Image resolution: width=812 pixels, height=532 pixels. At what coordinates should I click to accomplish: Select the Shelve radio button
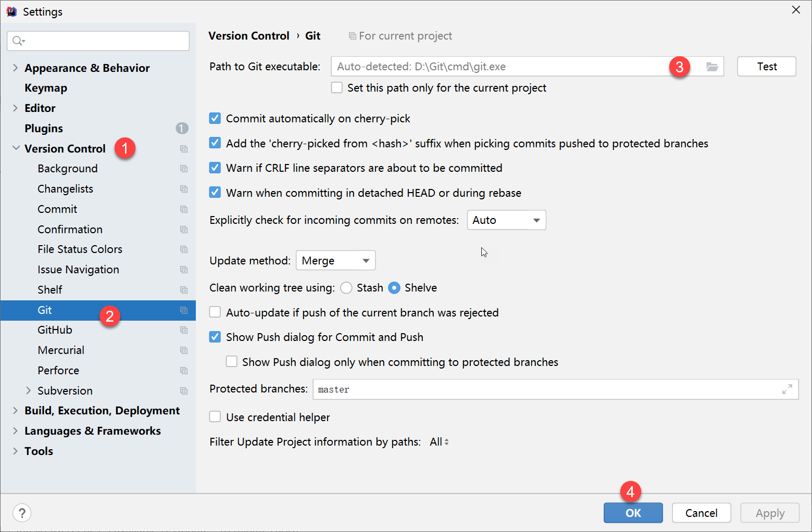pyautogui.click(x=394, y=288)
